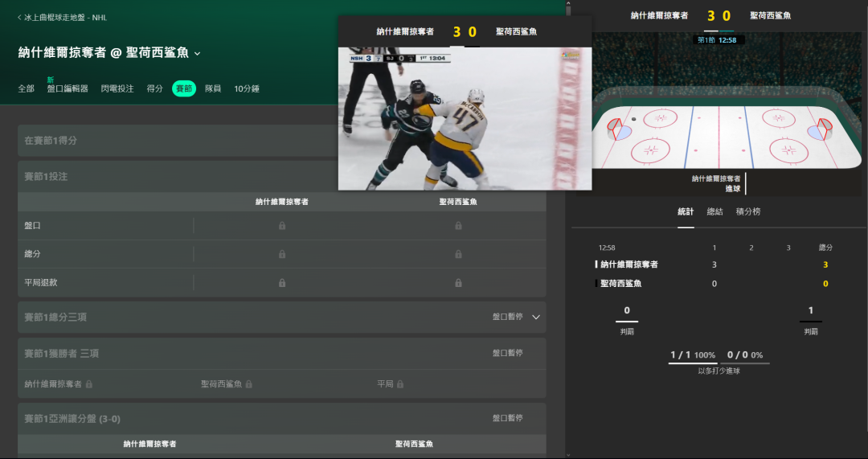Select the 全部 tab
This screenshot has width=868, height=459.
[x=26, y=88]
